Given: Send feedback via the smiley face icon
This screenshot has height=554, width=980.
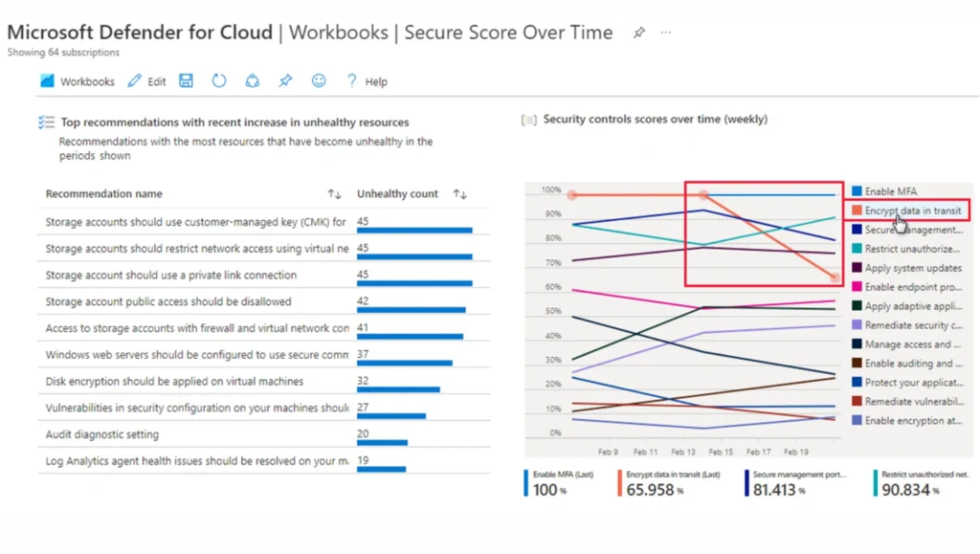Looking at the screenshot, I should point(319,80).
